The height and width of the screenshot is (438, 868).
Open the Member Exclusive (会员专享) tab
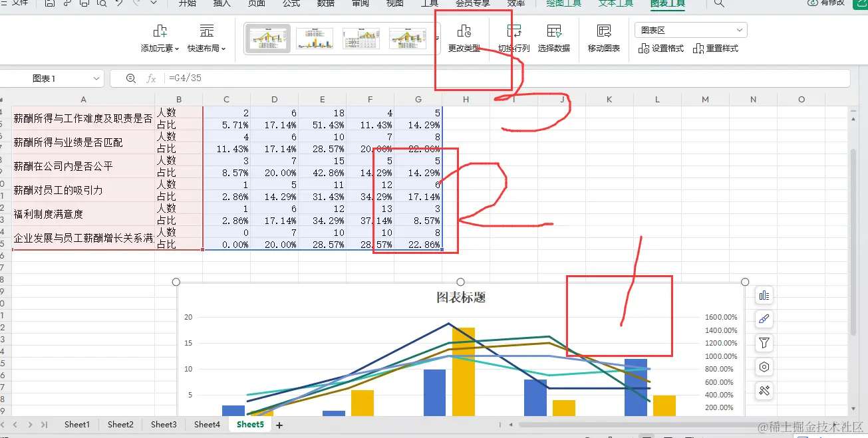(472, 4)
